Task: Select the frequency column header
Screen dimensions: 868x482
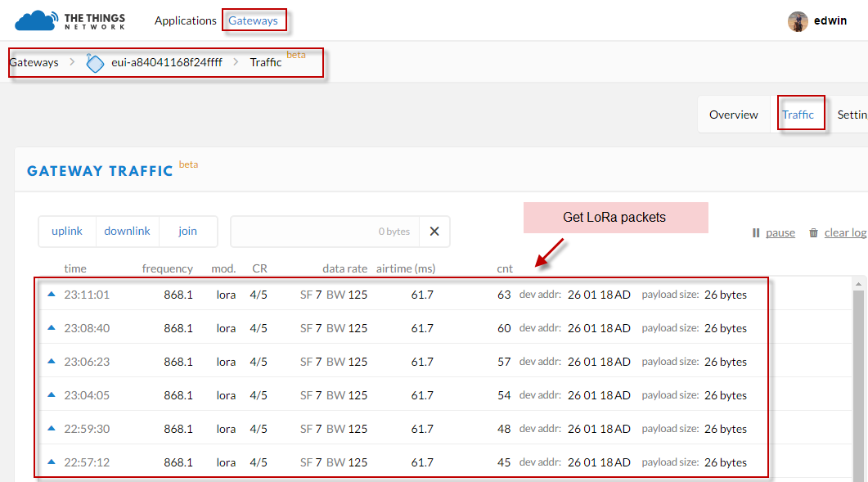Action: click(167, 268)
